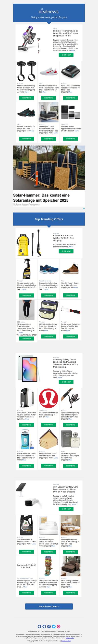
Task: Shop now for Samsung Galaxy Tab S6 Lite
Action: [66, 382]
